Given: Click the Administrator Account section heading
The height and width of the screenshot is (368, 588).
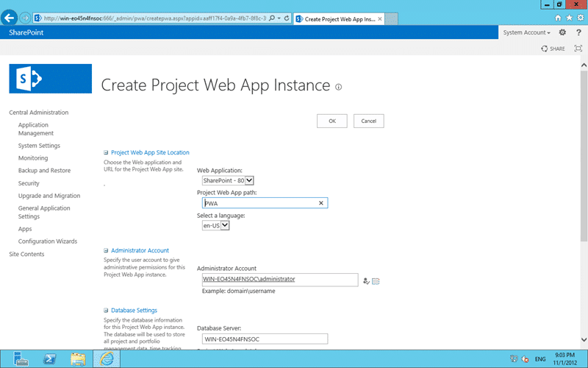Looking at the screenshot, I should 140,250.
